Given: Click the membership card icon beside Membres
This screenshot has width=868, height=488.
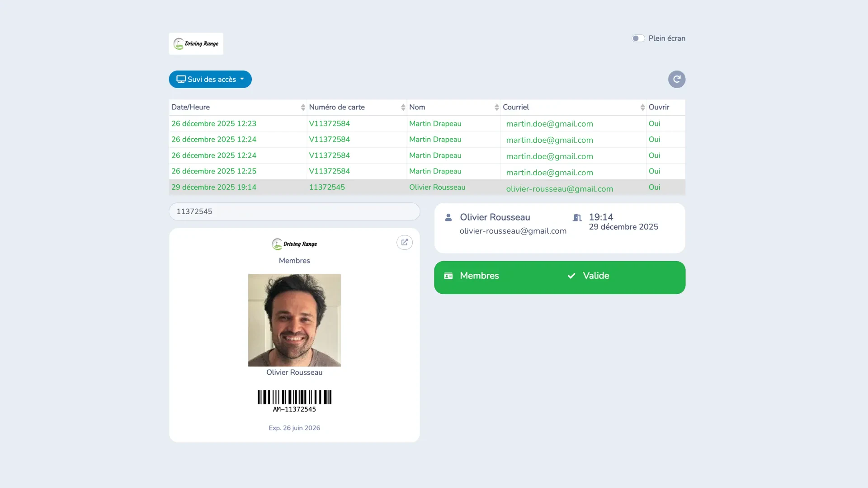Looking at the screenshot, I should pyautogui.click(x=448, y=276).
